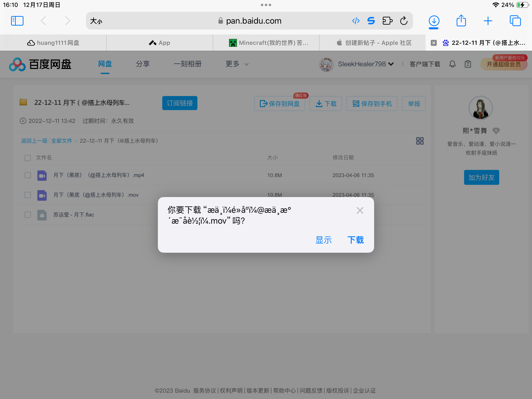Screen dimensions: 532x399
Task: Toggle Safari sidebar icon
Action: pos(17,21)
